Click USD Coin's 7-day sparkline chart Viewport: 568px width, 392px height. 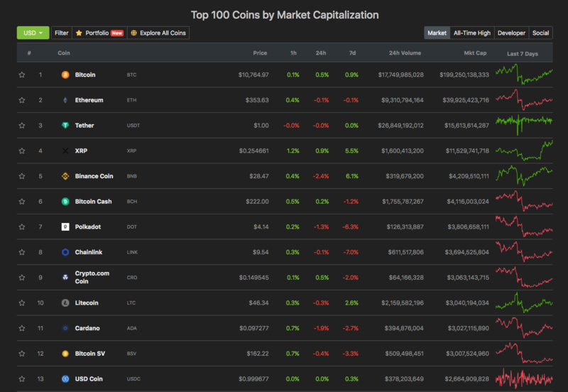pos(524,379)
